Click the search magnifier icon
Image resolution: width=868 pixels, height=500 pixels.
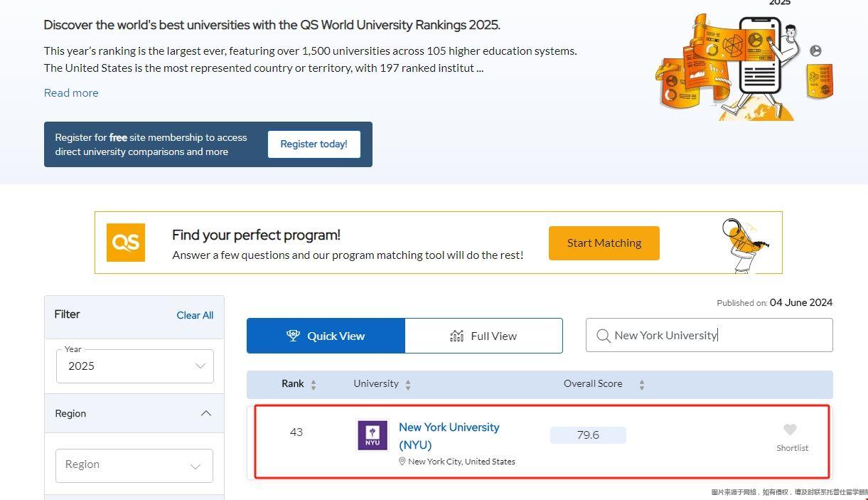pos(604,336)
